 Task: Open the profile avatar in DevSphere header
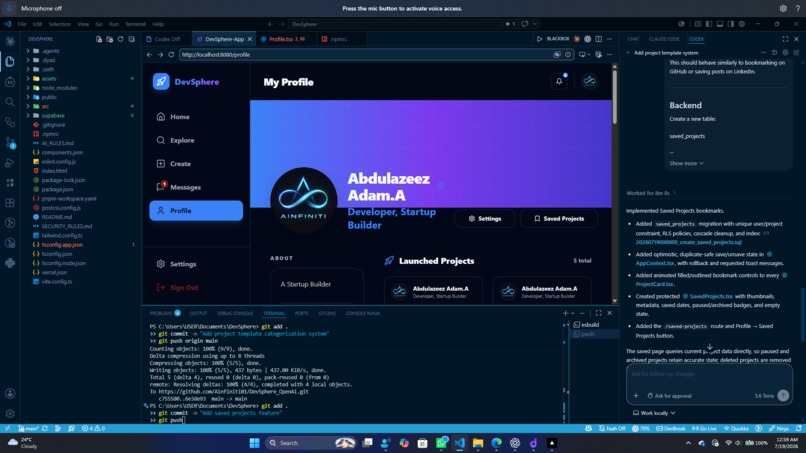pyautogui.click(x=589, y=81)
